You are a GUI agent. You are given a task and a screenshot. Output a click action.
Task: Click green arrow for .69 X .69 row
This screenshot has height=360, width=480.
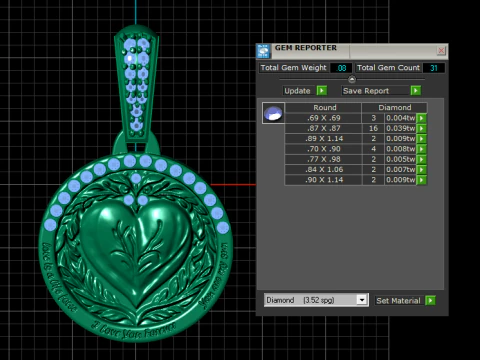coord(421,118)
